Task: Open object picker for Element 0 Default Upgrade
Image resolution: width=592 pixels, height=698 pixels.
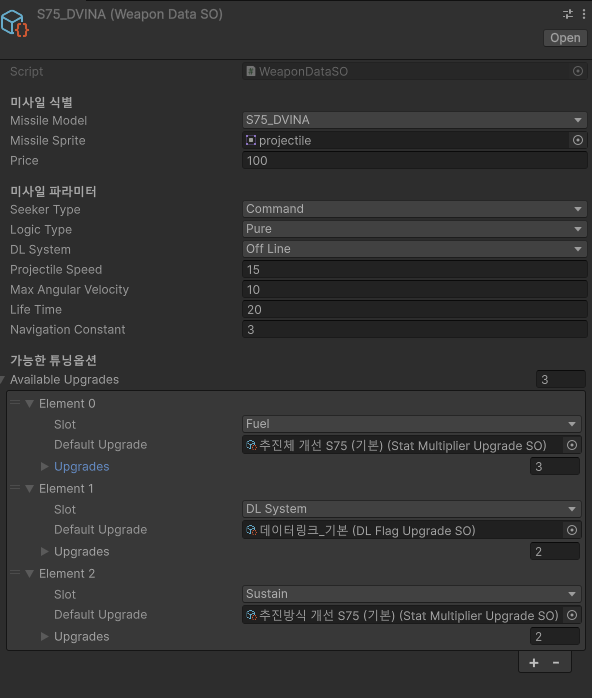Action: click(572, 445)
